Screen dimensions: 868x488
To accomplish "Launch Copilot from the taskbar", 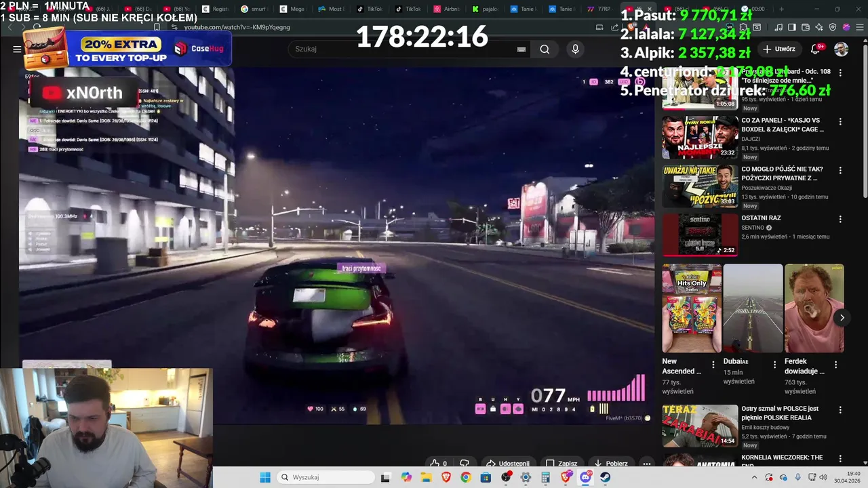I will [406, 477].
